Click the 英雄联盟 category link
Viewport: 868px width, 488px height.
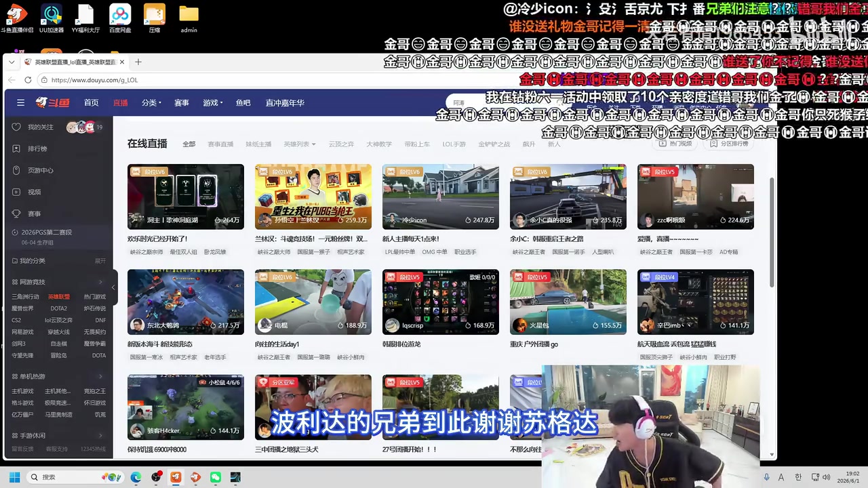59,296
